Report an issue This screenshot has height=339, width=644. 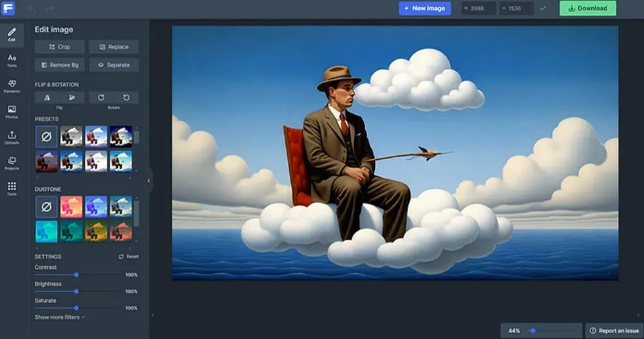point(614,331)
